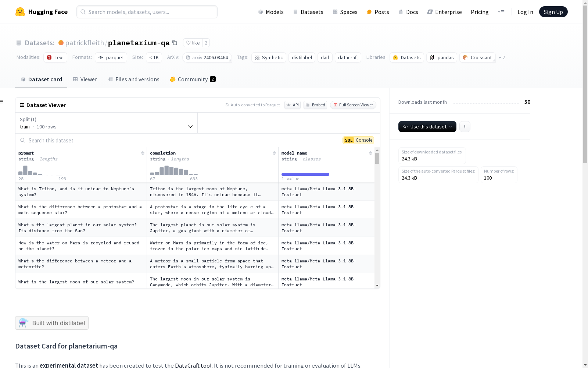Click the heart like button
The height and width of the screenshot is (368, 588).
click(x=193, y=43)
